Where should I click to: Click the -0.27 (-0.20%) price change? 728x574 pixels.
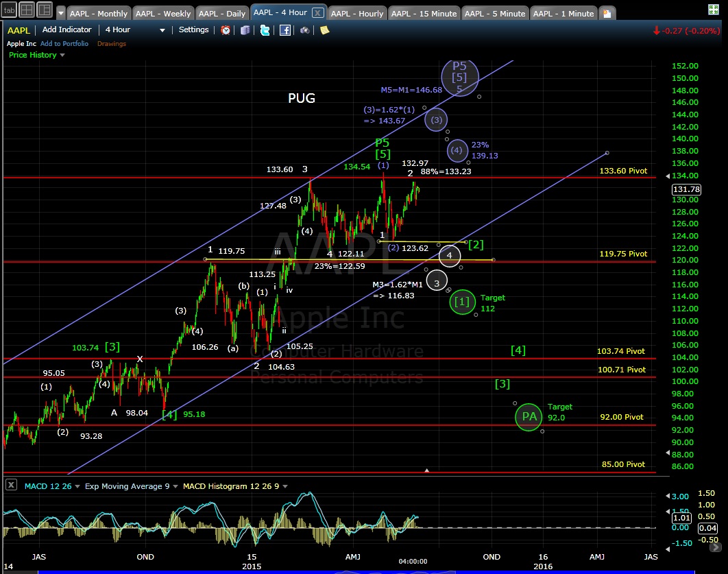pos(686,31)
